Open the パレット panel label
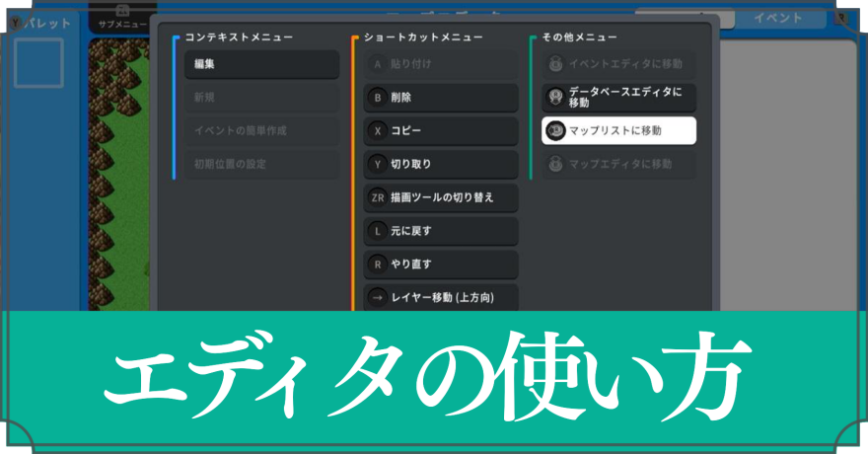868x454 pixels. (47, 24)
